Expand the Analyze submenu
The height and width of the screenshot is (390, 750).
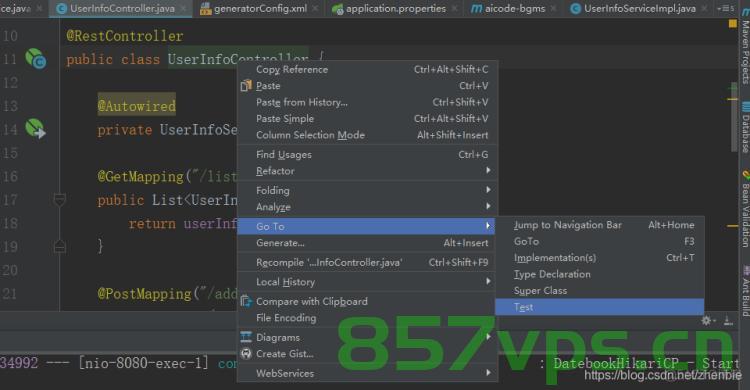(x=367, y=207)
